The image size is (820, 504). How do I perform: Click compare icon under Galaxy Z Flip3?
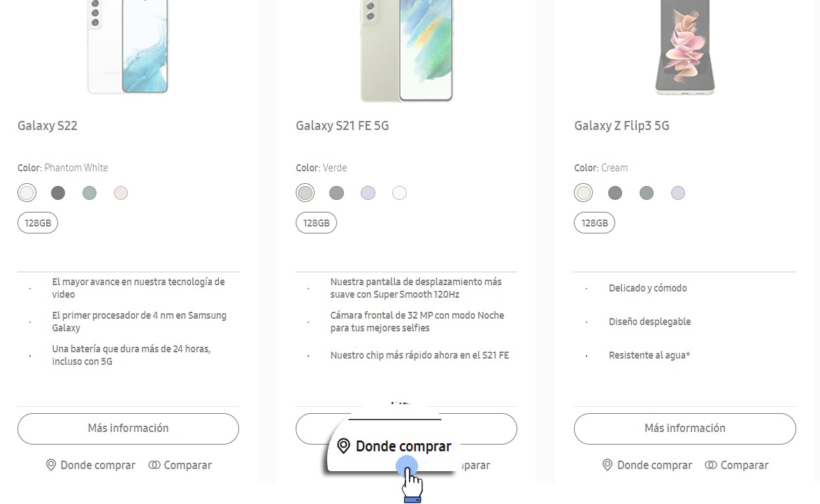pos(711,465)
